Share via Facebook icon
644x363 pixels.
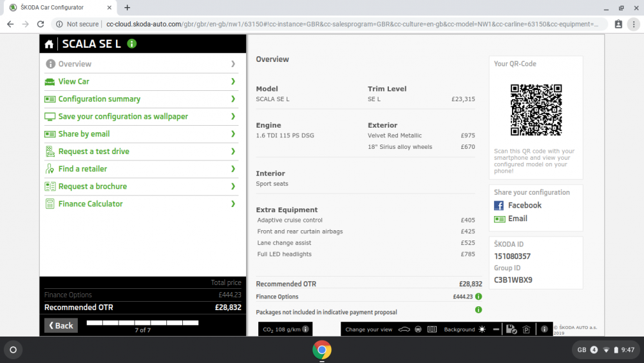click(x=498, y=206)
